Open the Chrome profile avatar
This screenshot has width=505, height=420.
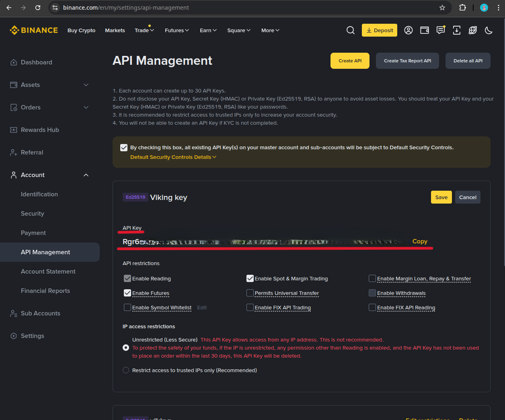[484, 8]
